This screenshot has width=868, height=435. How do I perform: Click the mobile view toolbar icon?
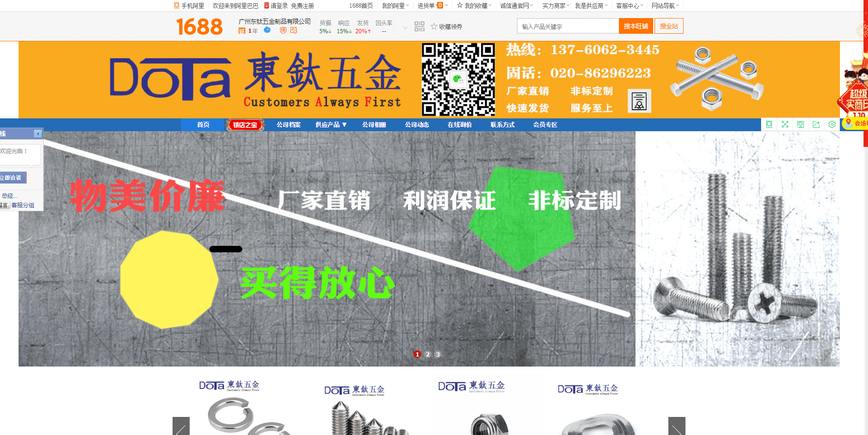point(769,125)
